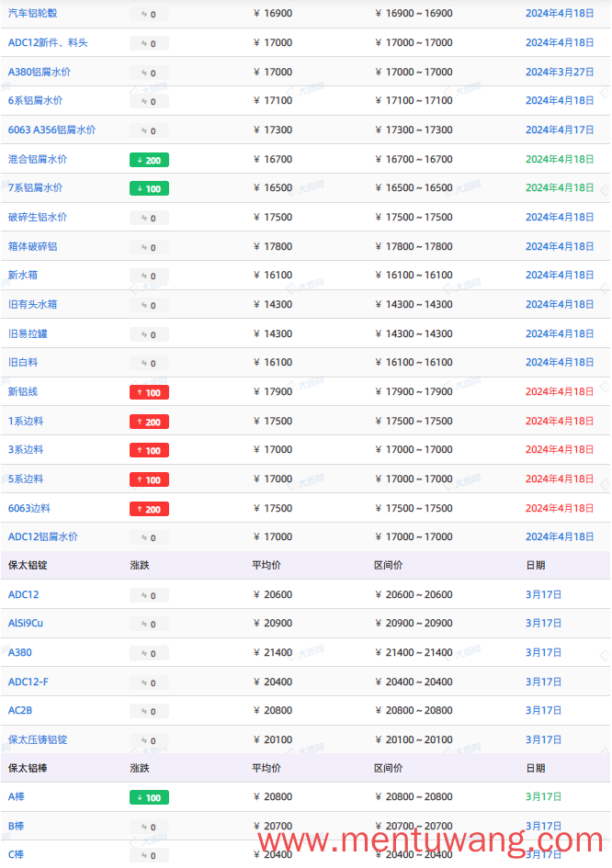This screenshot has width=612, height=868.
Task: Open the 新铝线 price link
Action: coord(23,392)
